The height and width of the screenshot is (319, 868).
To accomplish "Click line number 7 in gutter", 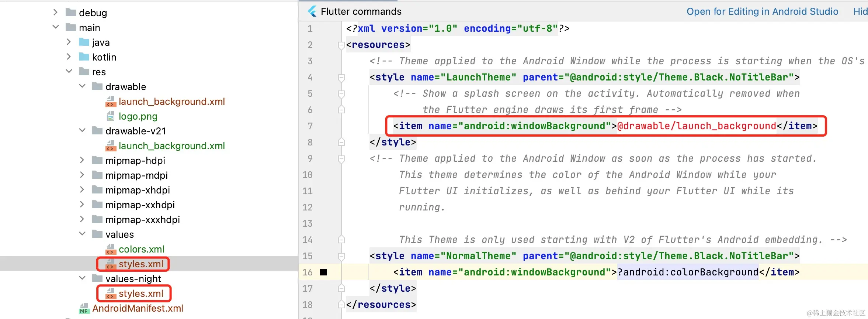I will tap(310, 126).
